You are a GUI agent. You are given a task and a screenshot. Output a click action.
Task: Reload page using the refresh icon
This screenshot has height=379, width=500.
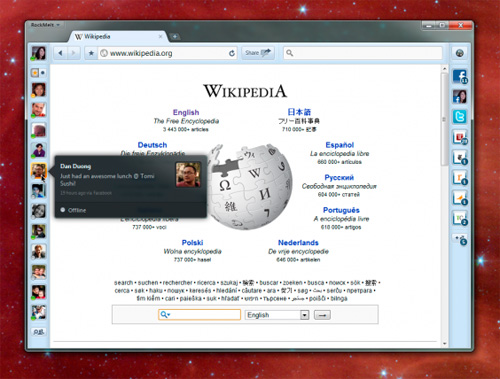[x=232, y=53]
